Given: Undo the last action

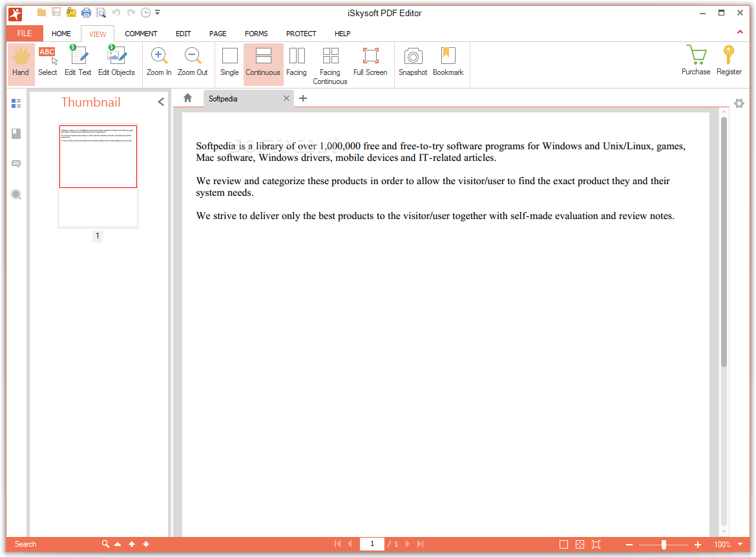Looking at the screenshot, I should [x=116, y=12].
